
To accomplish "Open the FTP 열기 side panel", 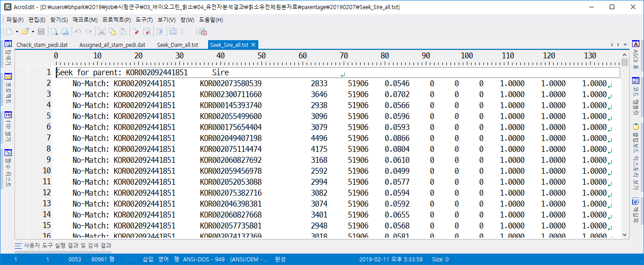I will pos(8,126).
